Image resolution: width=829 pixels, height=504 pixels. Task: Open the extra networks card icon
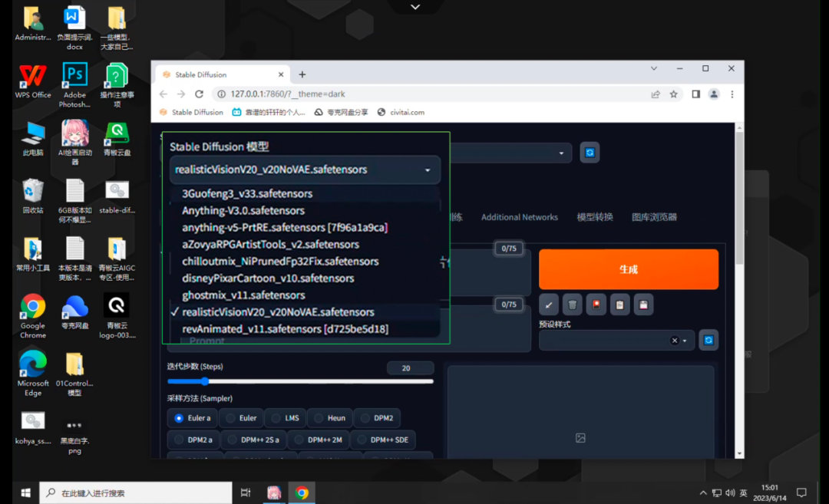point(596,305)
